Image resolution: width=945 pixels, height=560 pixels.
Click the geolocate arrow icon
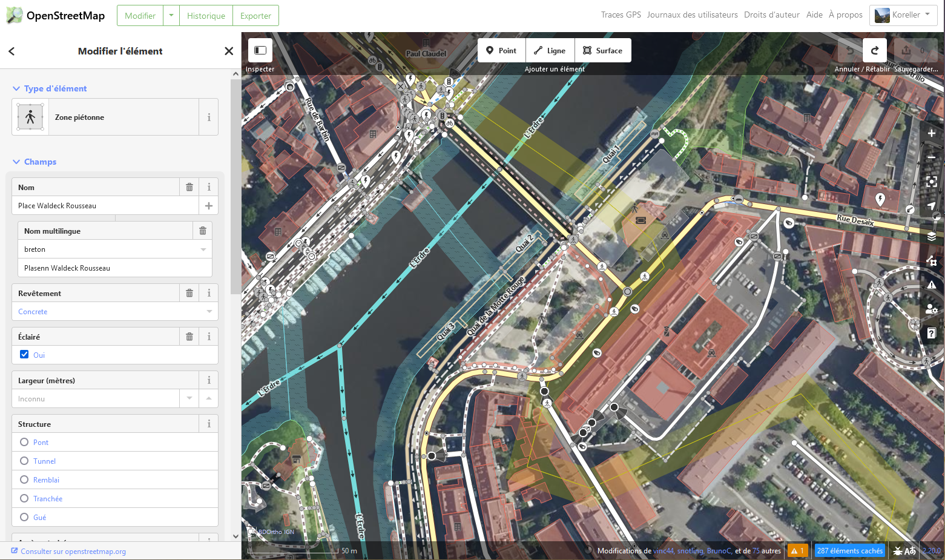[x=932, y=206]
